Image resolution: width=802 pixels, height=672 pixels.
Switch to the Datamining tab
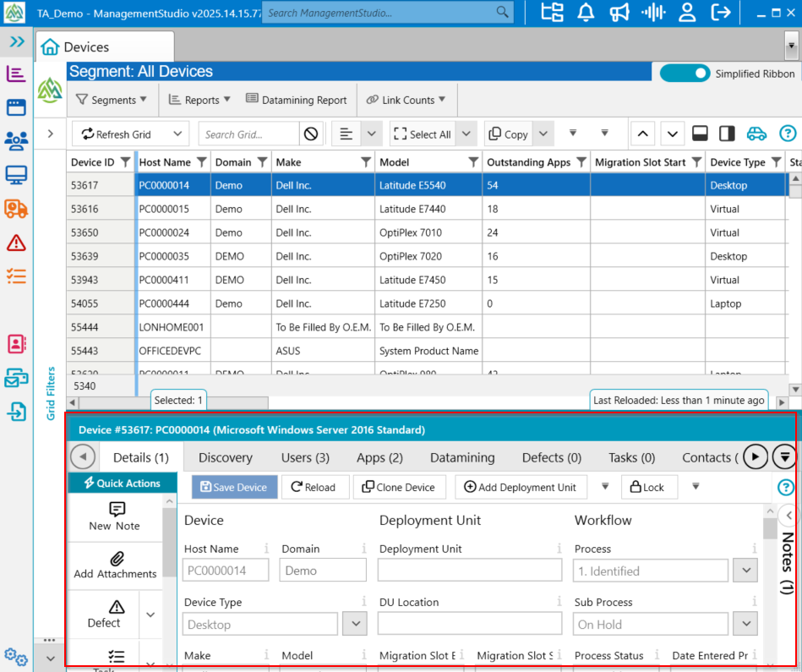click(x=462, y=457)
